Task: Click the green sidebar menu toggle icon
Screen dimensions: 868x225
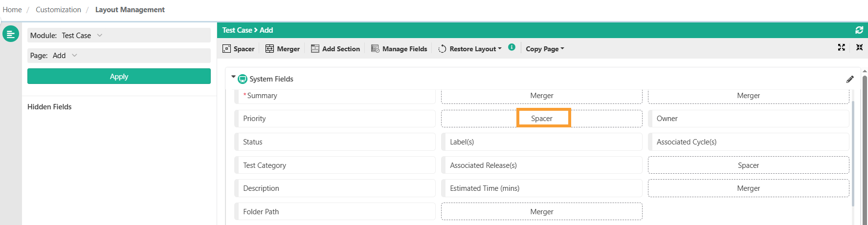Action: pos(10,34)
